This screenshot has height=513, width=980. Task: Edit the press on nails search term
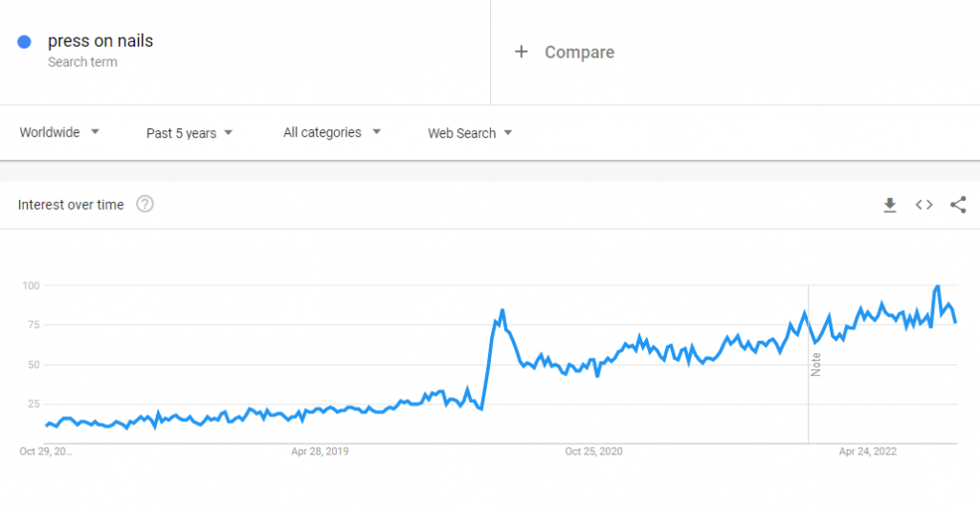tap(100, 41)
